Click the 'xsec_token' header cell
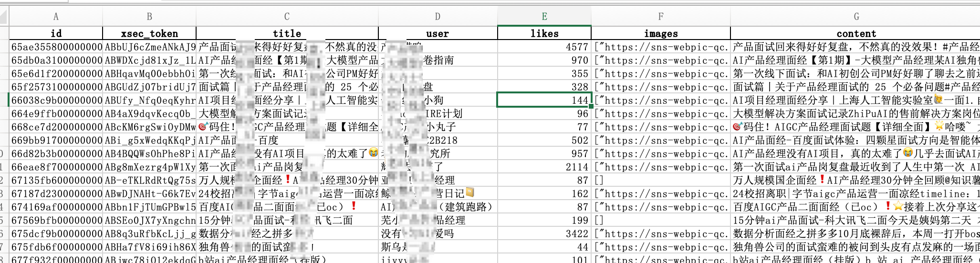This screenshot has height=263, width=980. 149,33
